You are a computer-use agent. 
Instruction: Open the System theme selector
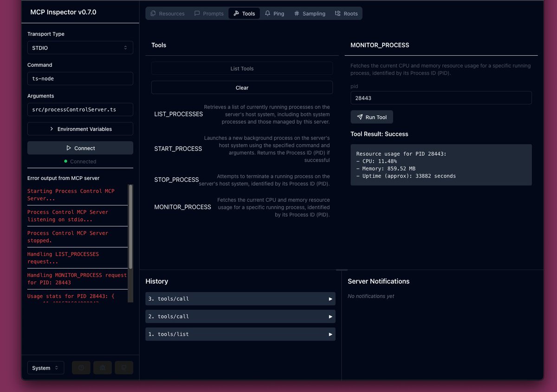pos(45,368)
